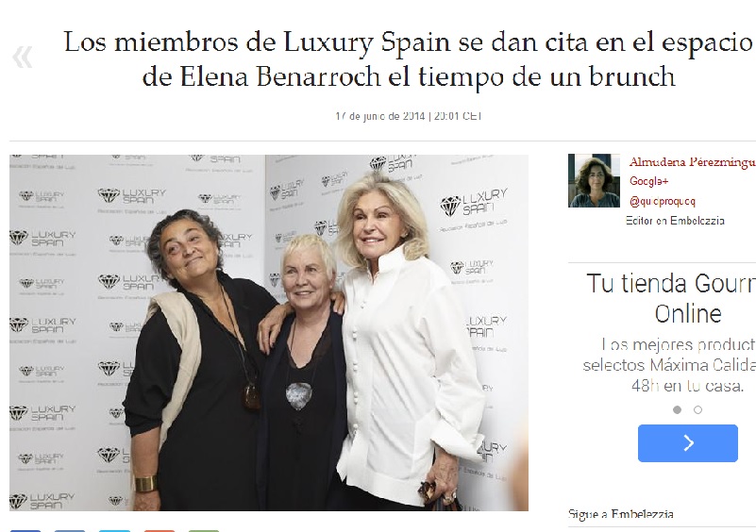Image resolution: width=756 pixels, height=532 pixels.
Task: Open Almudena Pérezmínguez author link
Action: click(693, 162)
